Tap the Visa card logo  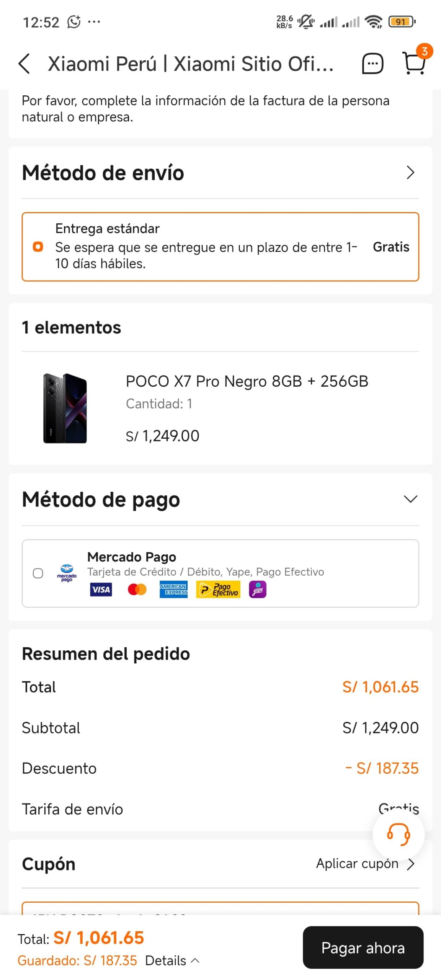pyautogui.click(x=101, y=590)
